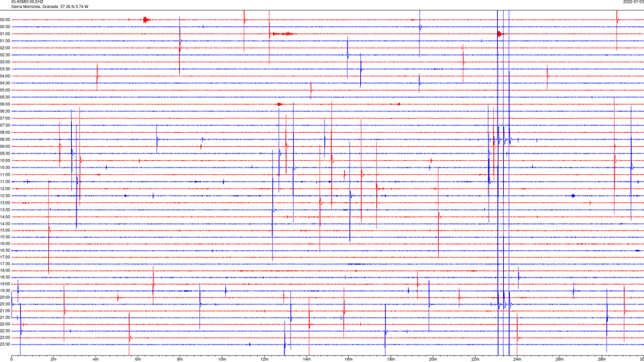Screen dimensions: 644x362
Task: Select the 28m axis tick label
Action: coord(602,359)
